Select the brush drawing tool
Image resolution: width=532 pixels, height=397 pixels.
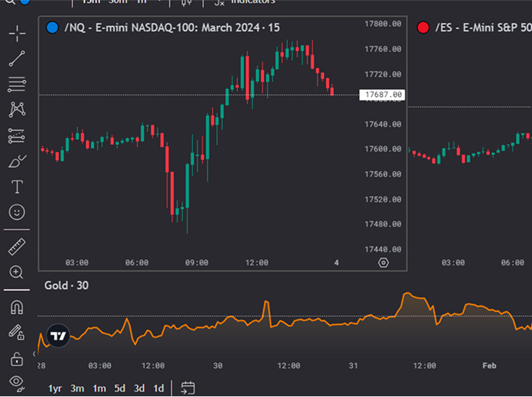(x=17, y=161)
